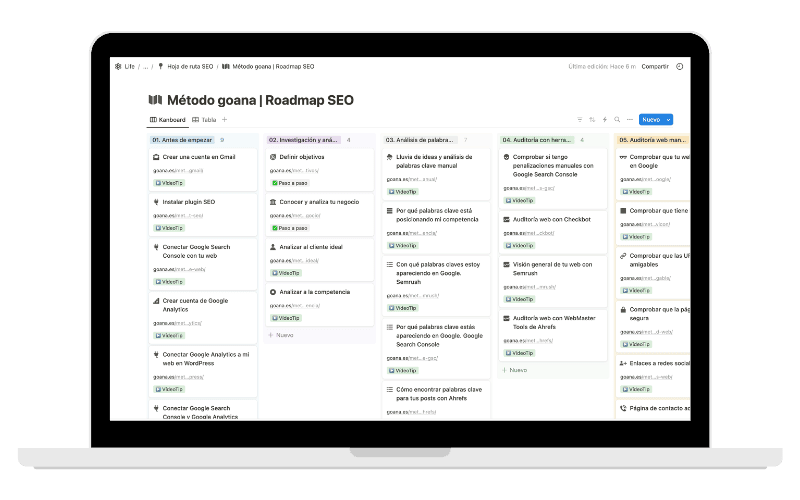Click circle icon of Analizar a la competencia

pos(273,292)
